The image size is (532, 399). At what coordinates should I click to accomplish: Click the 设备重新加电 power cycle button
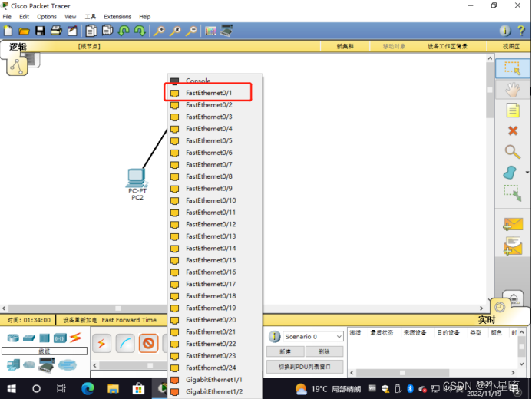[x=80, y=320]
